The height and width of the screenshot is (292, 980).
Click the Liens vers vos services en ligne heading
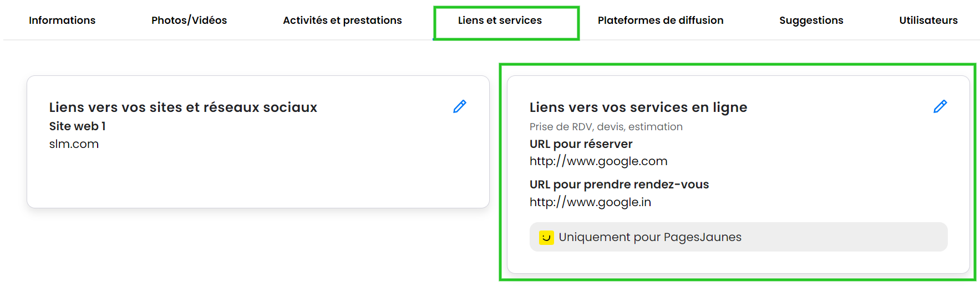coord(638,107)
